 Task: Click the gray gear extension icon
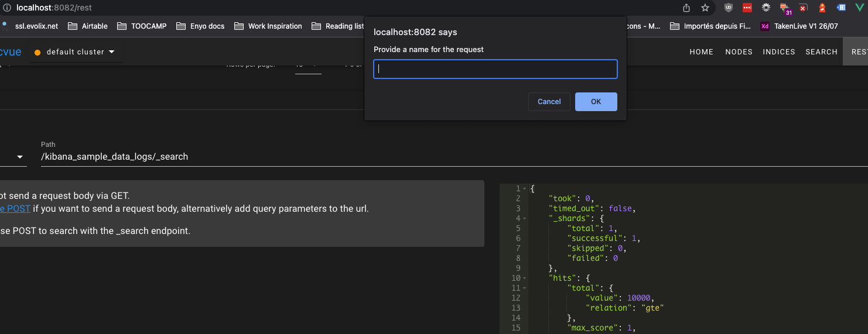(x=766, y=8)
